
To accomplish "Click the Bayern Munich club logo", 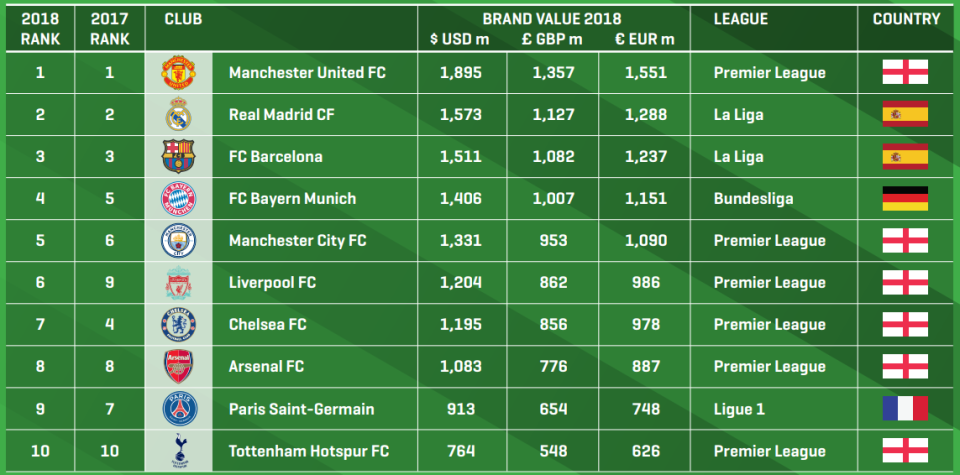I will (179, 199).
